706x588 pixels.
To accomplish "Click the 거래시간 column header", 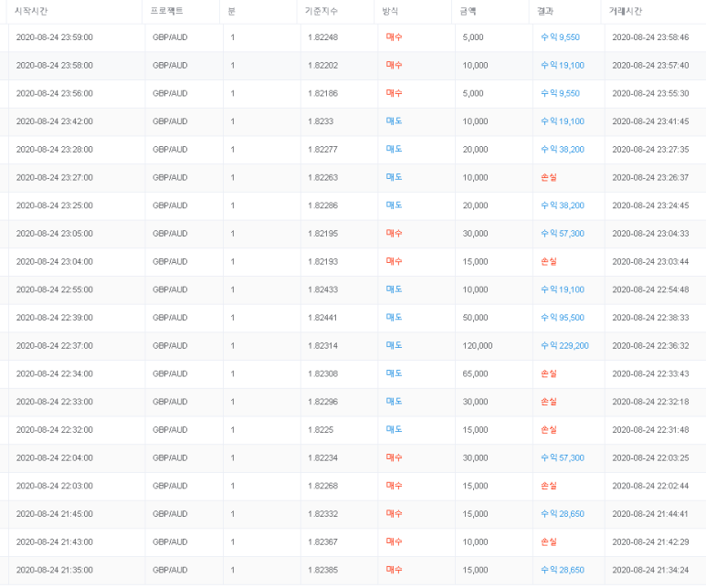I will click(x=626, y=11).
